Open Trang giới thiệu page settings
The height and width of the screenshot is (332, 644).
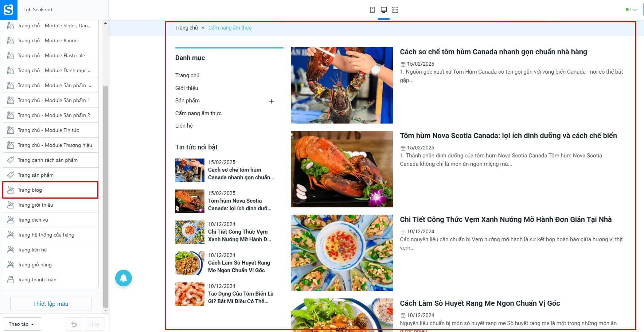51,205
